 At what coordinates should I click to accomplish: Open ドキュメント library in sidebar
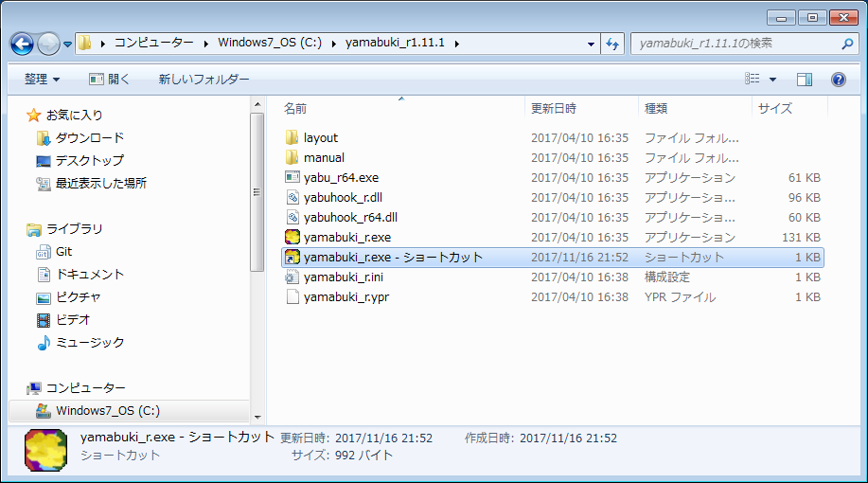coord(90,275)
